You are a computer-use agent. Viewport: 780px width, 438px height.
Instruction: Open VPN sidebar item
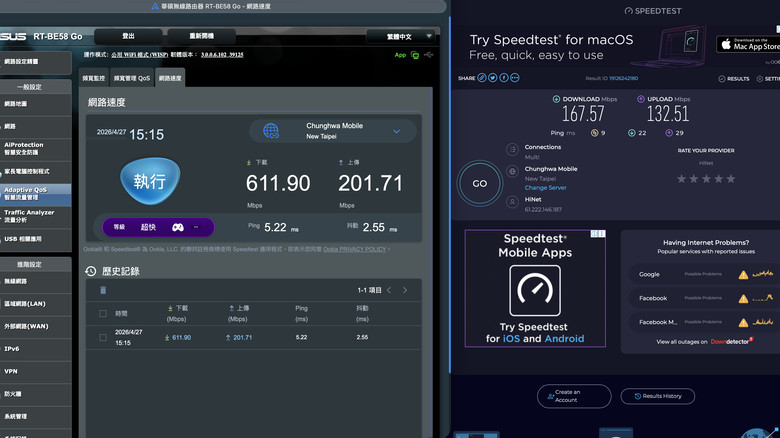click(35, 372)
